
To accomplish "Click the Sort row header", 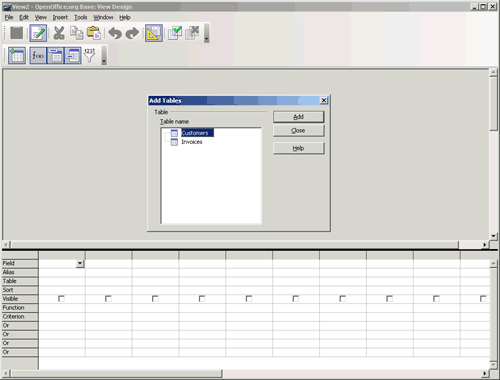I will pyautogui.click(x=20, y=290).
